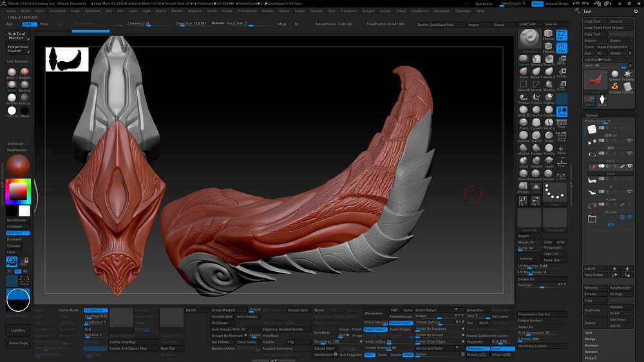The image size is (644, 362).
Task: Open the R recent tools button
Action: click(630, 66)
